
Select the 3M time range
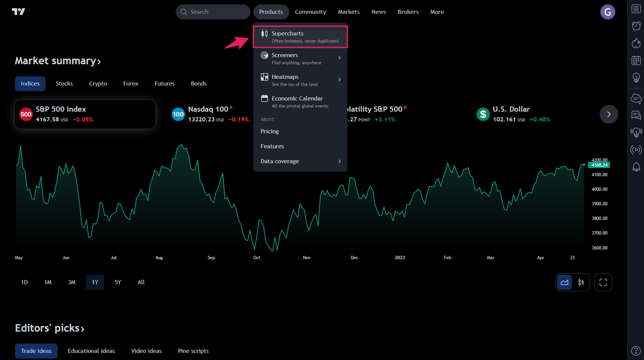tap(72, 282)
